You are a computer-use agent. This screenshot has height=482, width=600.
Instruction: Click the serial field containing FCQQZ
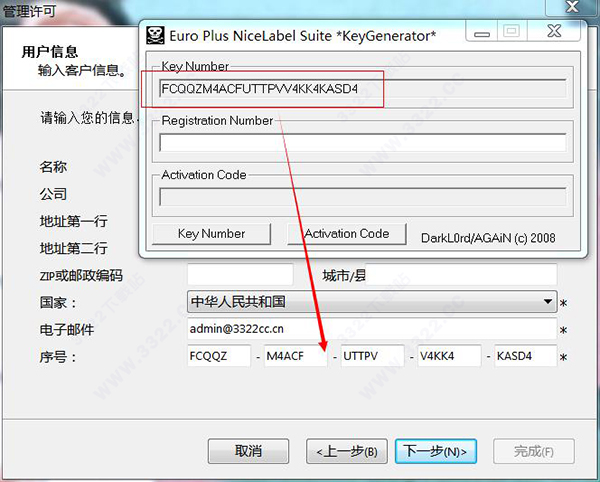click(x=219, y=356)
